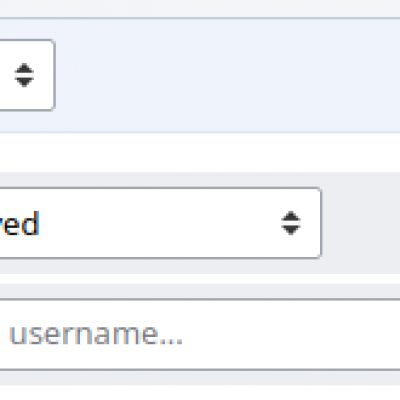This screenshot has width=400, height=400.
Task: Select the "red" text in the combo box
Action: click(19, 223)
